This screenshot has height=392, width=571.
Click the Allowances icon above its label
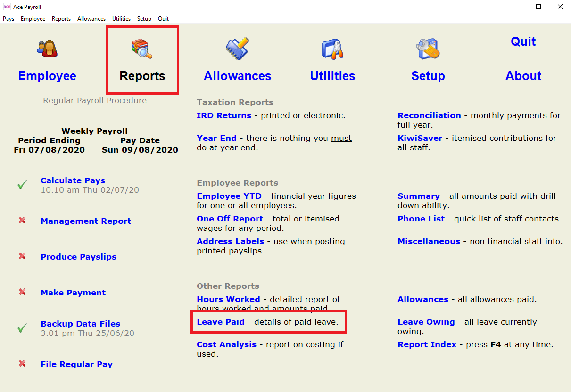(x=237, y=49)
